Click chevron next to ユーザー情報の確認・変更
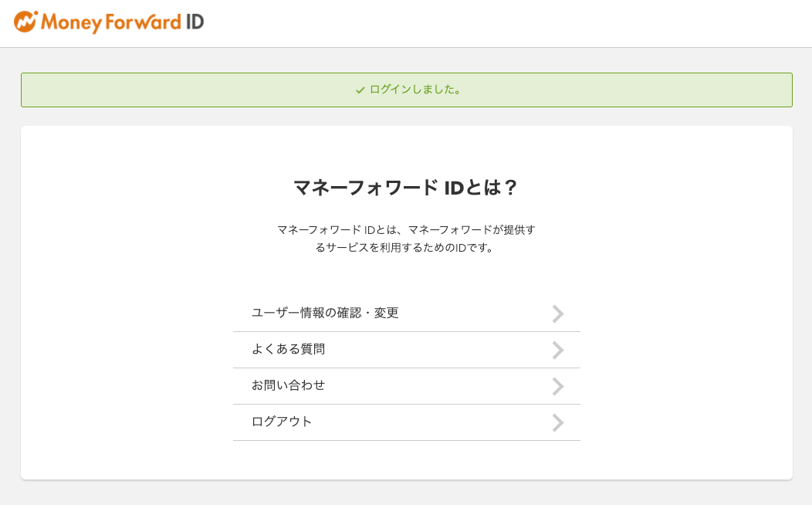 pos(558,314)
